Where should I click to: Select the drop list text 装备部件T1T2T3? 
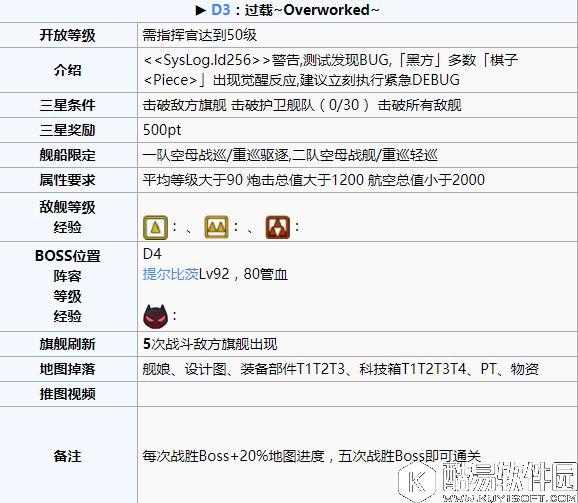coord(293,369)
